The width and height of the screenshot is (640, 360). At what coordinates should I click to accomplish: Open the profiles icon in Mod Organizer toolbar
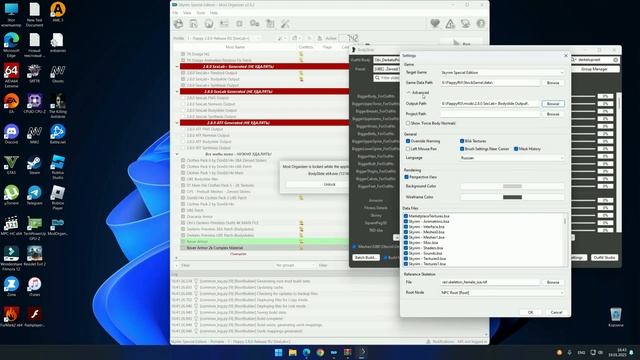coord(224,24)
